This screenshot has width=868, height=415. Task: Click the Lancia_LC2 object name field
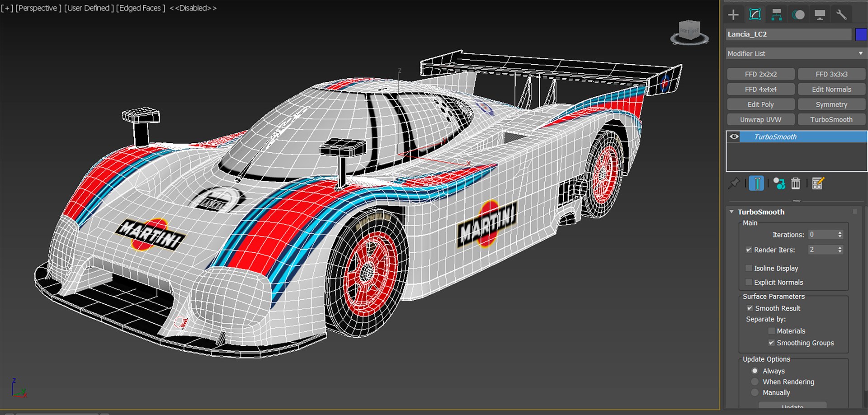pos(789,34)
